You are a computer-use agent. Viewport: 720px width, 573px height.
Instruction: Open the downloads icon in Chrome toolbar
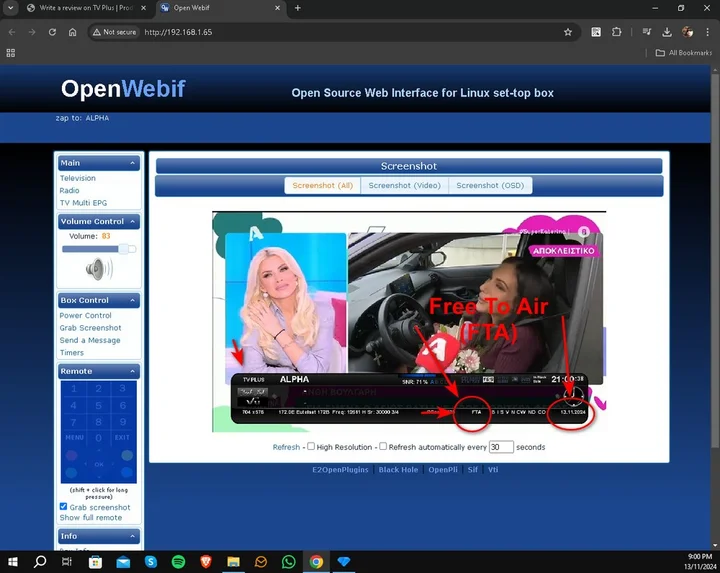pos(667,32)
